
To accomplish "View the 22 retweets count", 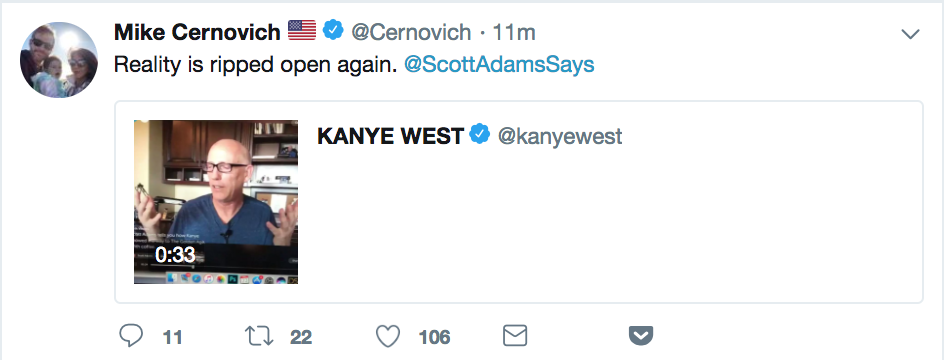I will click(x=301, y=337).
